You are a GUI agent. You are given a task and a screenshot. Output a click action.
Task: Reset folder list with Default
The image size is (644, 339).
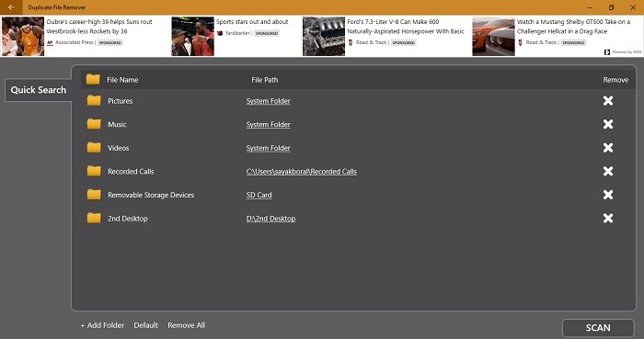(x=145, y=325)
